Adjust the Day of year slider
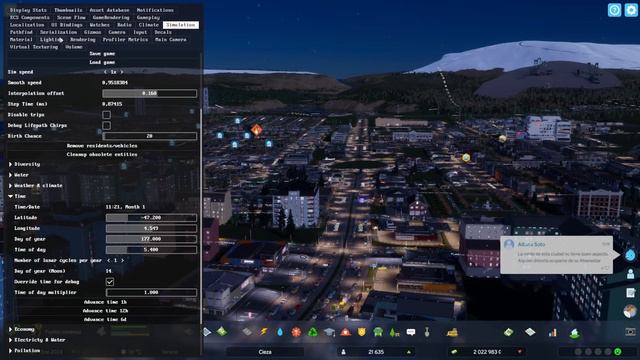Screen dimensions: 640x360 click(151, 239)
